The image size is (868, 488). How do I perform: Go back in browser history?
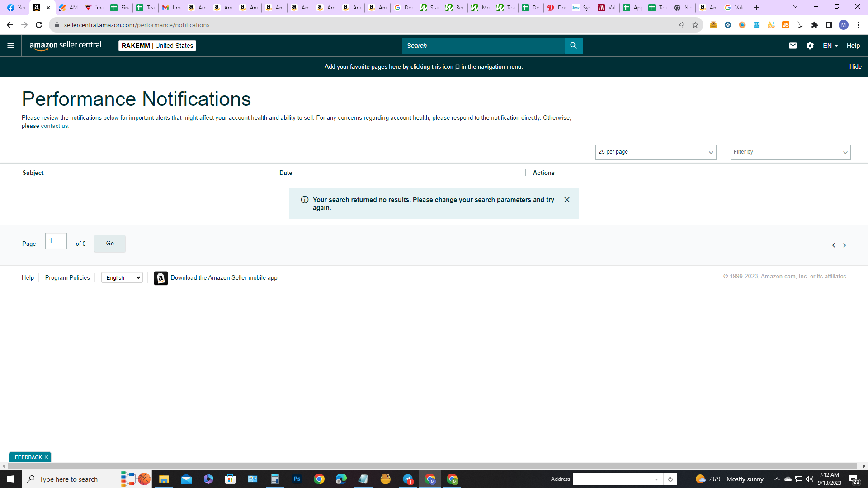click(10, 25)
